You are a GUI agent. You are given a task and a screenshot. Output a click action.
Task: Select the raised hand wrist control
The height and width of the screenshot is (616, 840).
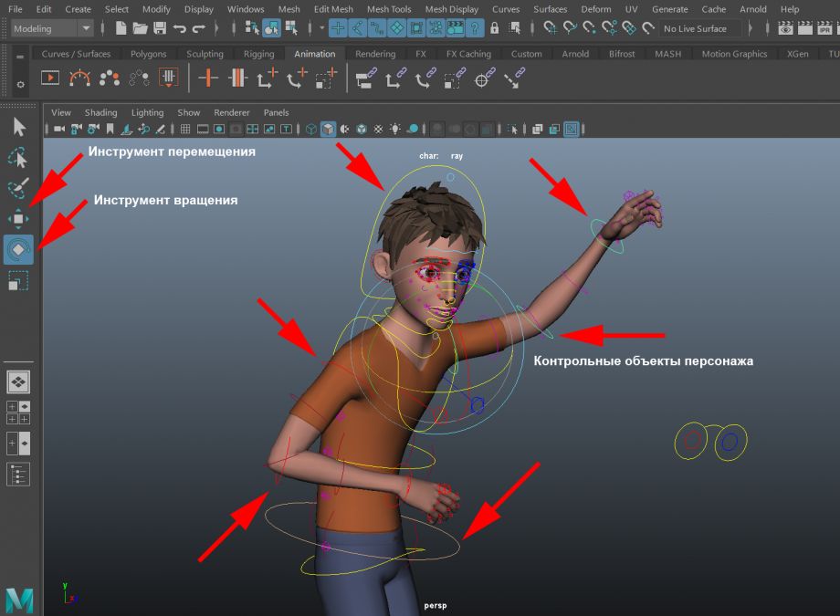tap(606, 236)
